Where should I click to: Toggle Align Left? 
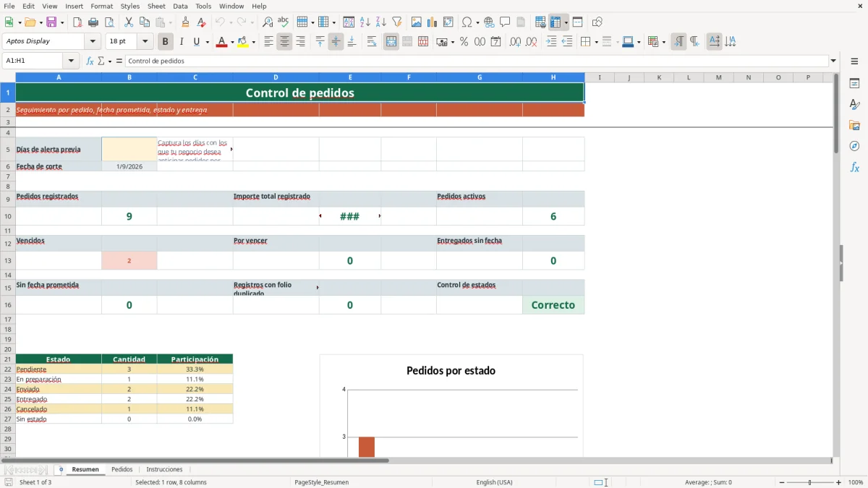(268, 42)
